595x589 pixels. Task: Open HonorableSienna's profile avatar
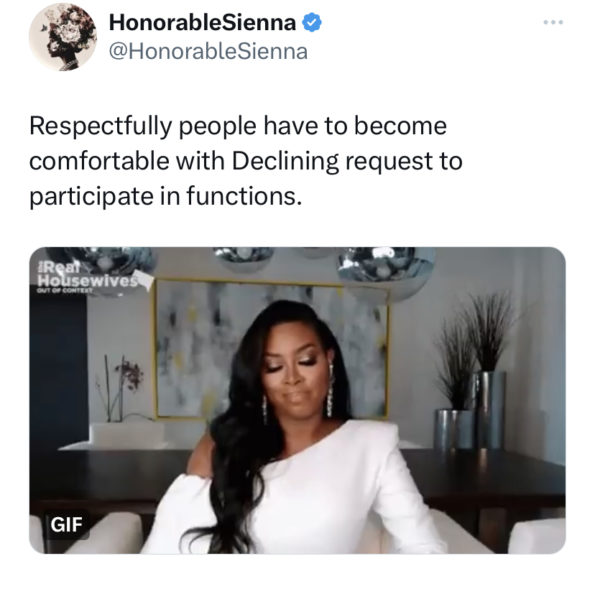pos(63,37)
